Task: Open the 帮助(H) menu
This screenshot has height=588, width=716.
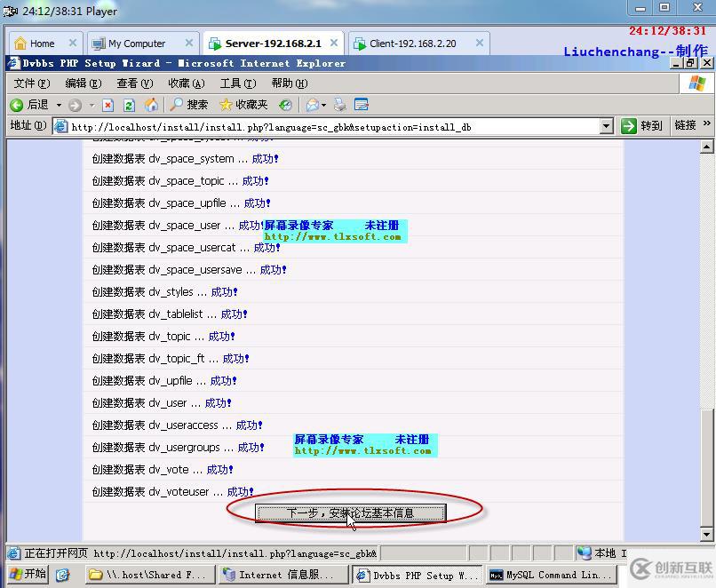Action: point(289,83)
